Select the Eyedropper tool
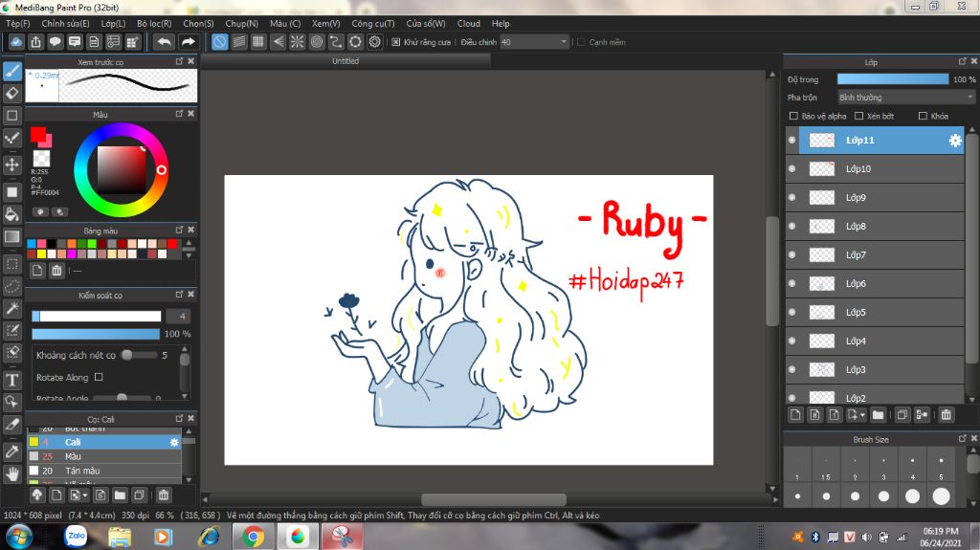 [11, 451]
